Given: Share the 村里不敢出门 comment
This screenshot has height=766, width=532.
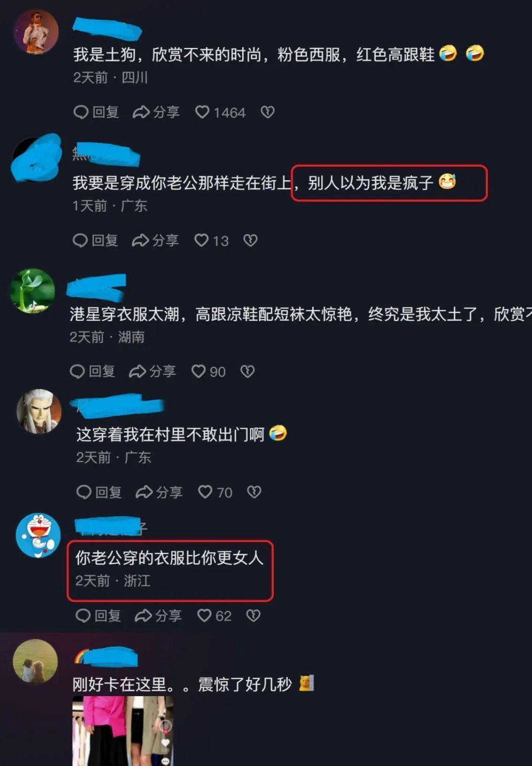Looking at the screenshot, I should click(x=159, y=492).
